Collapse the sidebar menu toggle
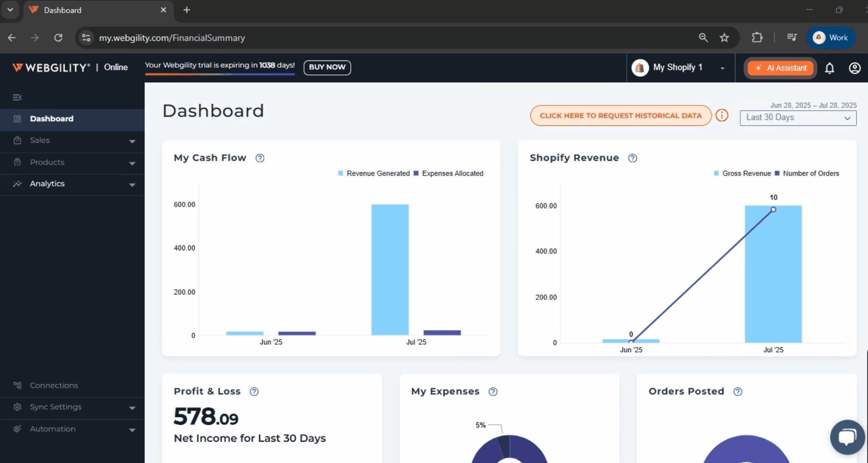 click(x=17, y=97)
